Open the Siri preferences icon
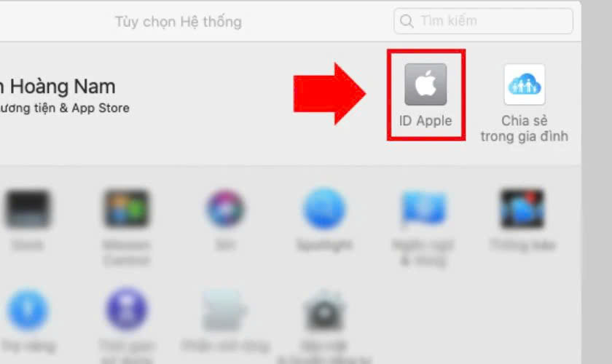 pos(225,209)
